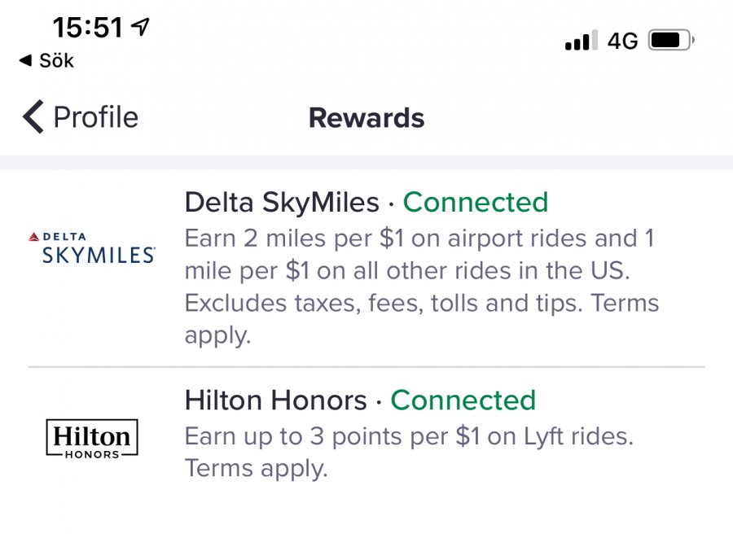The image size is (733, 560).
Task: Open the Hilton Honors reward title
Action: tap(275, 400)
